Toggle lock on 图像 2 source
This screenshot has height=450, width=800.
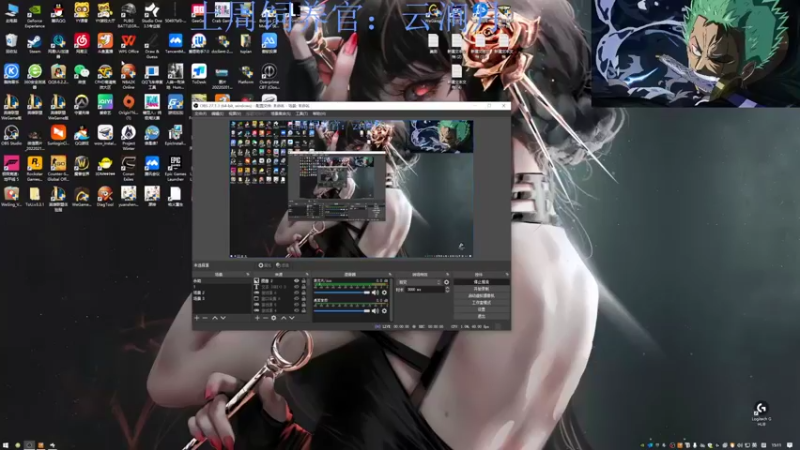click(304, 281)
